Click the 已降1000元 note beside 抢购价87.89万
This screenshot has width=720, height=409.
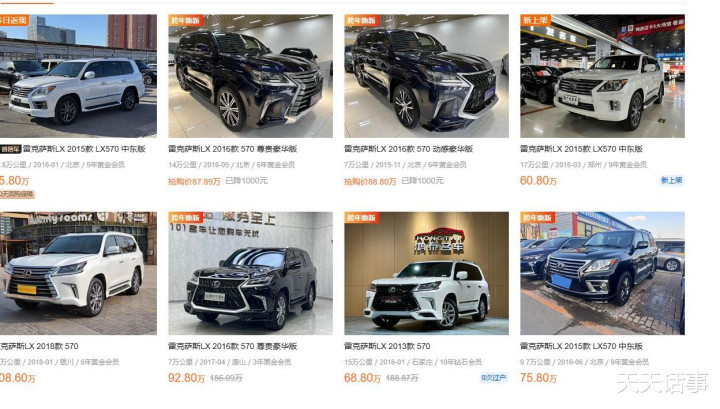[x=247, y=181]
